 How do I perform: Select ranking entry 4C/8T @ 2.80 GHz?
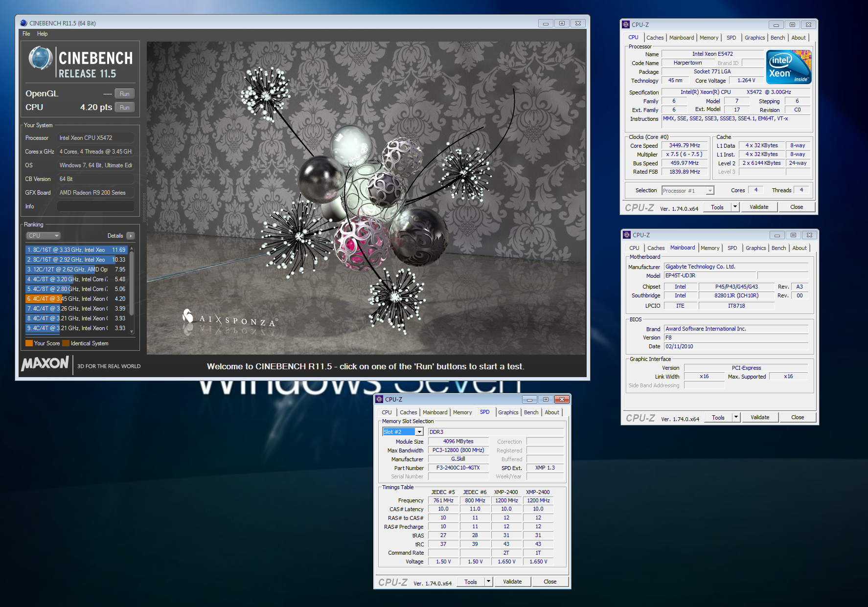[x=76, y=289]
